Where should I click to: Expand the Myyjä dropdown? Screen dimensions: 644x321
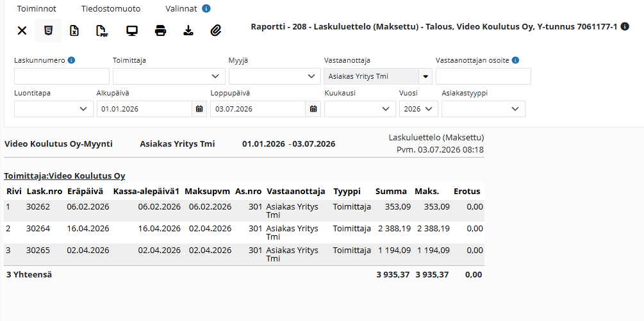(275, 76)
